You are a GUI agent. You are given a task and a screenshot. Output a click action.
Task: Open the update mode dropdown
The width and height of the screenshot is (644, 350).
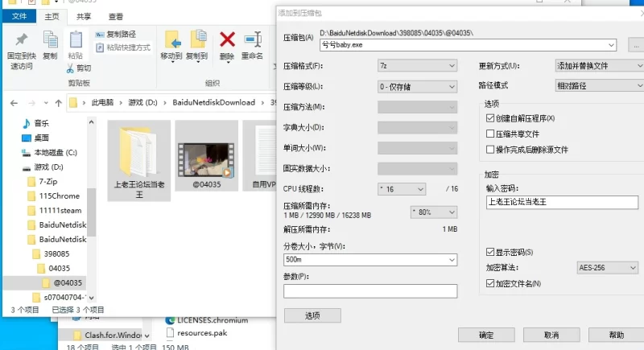[x=599, y=66]
